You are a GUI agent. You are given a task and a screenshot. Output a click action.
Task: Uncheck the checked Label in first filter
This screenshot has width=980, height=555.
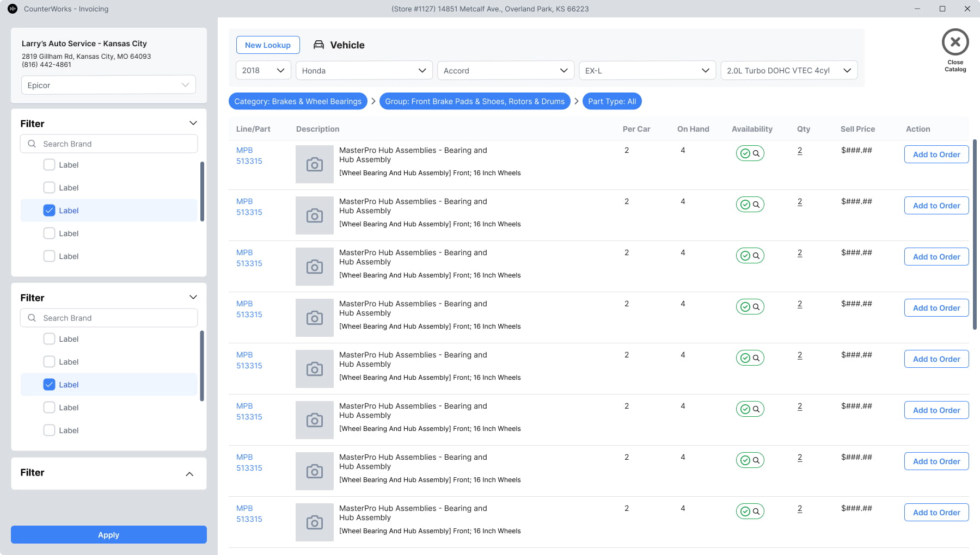point(49,211)
